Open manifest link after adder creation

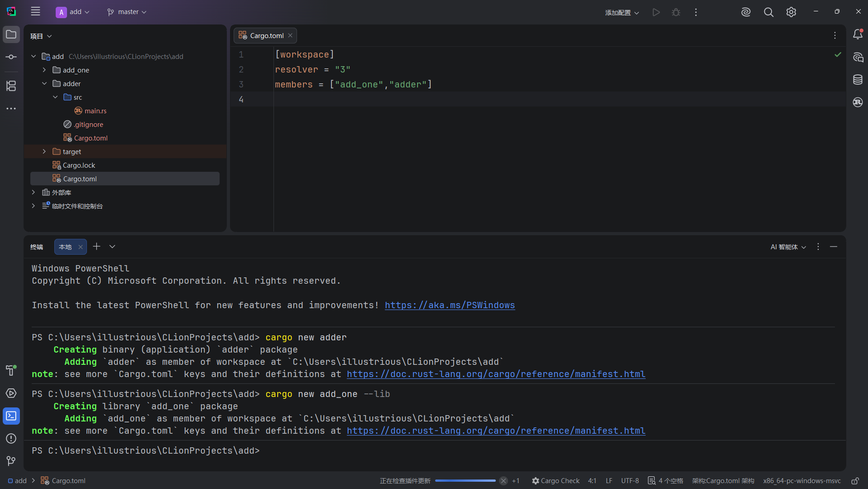(x=496, y=374)
